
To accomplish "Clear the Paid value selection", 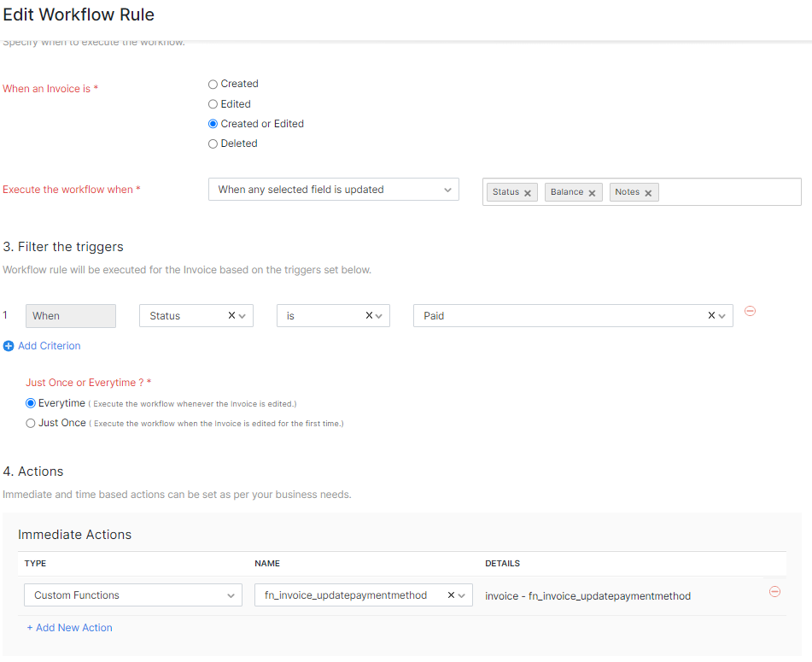I will click(x=711, y=316).
